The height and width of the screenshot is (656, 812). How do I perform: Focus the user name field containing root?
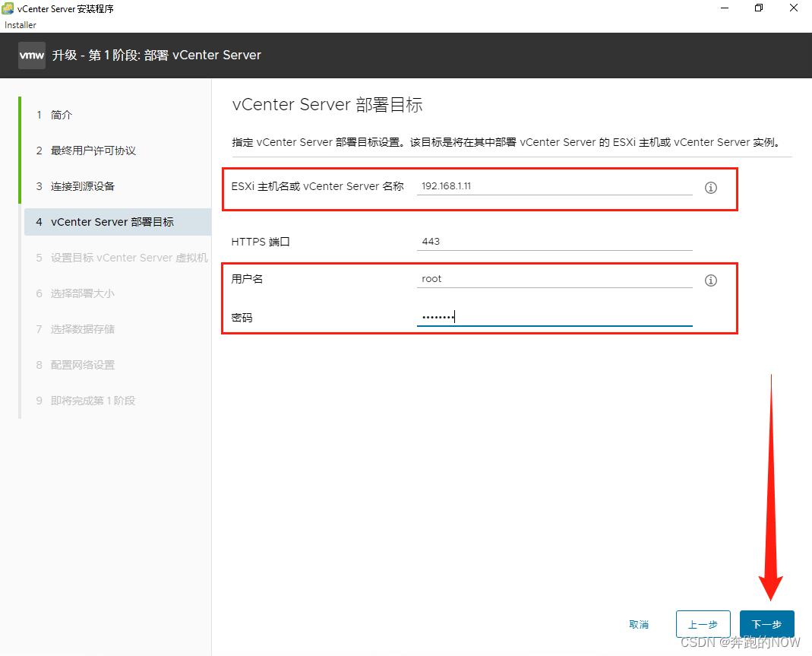tap(554, 279)
